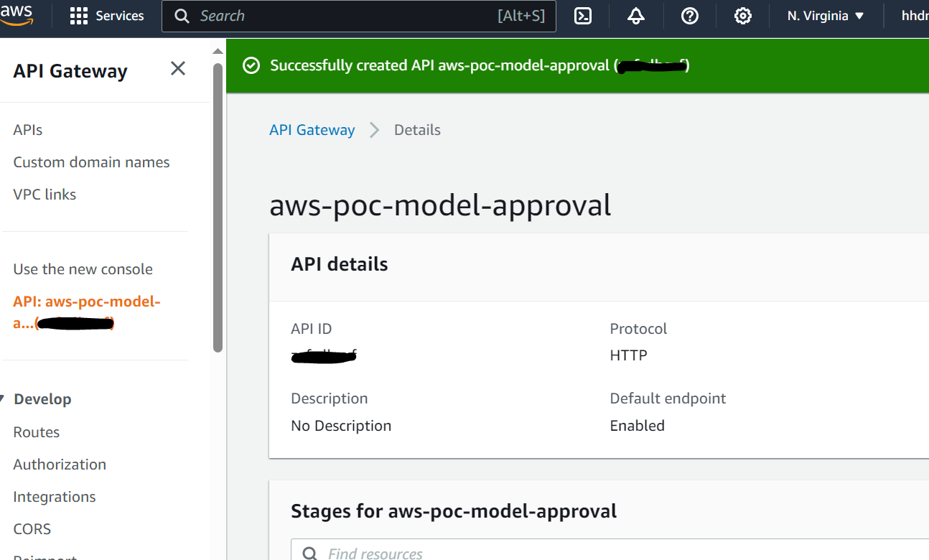Viewport: 929px width, 560px height.
Task: Follow the API Gateway breadcrumb link
Action: (312, 129)
